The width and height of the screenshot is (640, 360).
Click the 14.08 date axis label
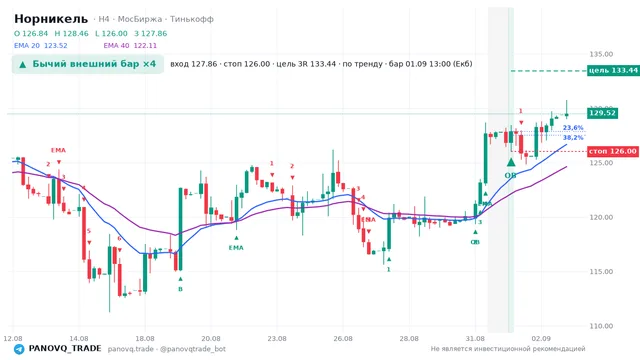79,338
